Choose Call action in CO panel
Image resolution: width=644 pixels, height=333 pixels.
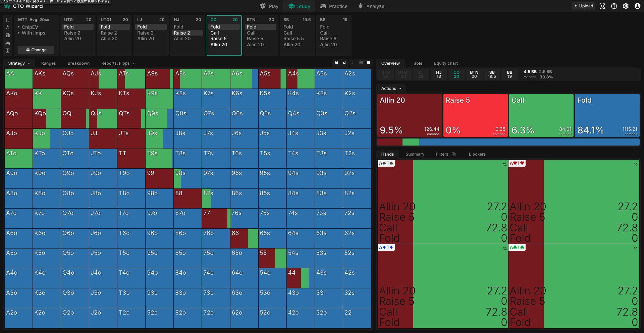(x=224, y=33)
